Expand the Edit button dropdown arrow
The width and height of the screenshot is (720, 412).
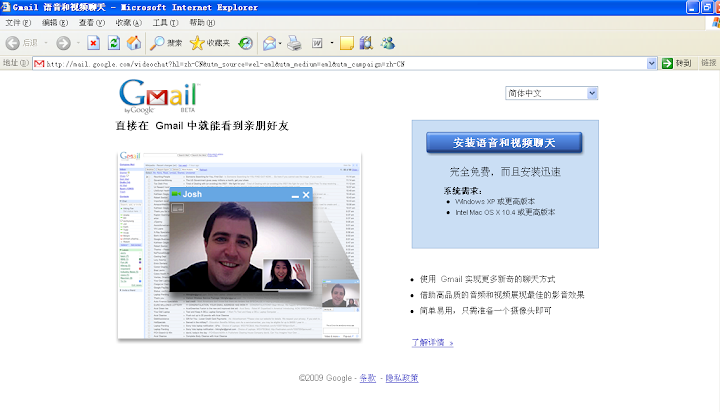tap(332, 43)
